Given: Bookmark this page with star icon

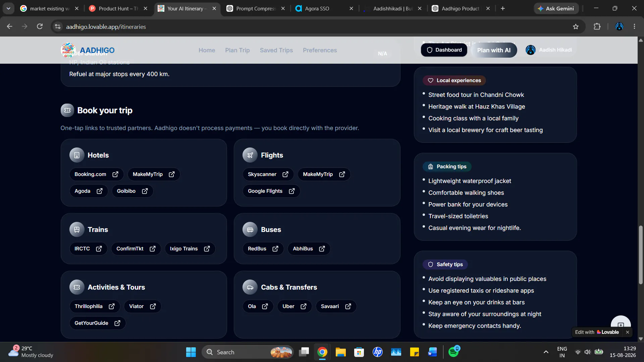Looking at the screenshot, I should 576,26.
